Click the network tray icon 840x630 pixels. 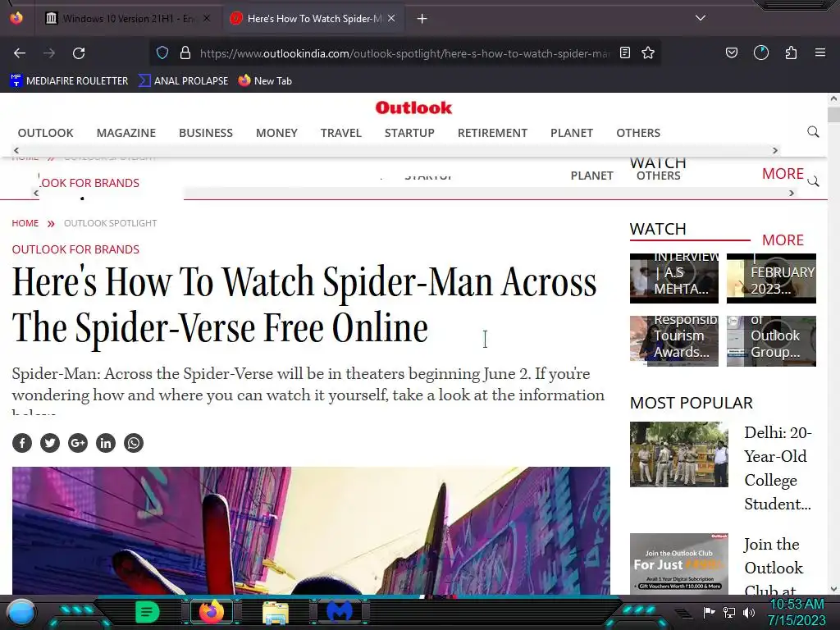[x=728, y=612]
